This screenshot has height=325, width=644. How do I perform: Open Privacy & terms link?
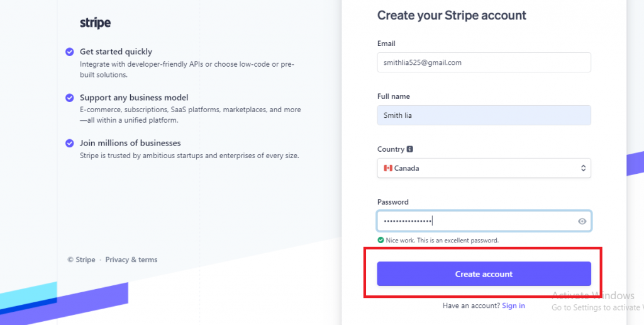pyautogui.click(x=131, y=259)
